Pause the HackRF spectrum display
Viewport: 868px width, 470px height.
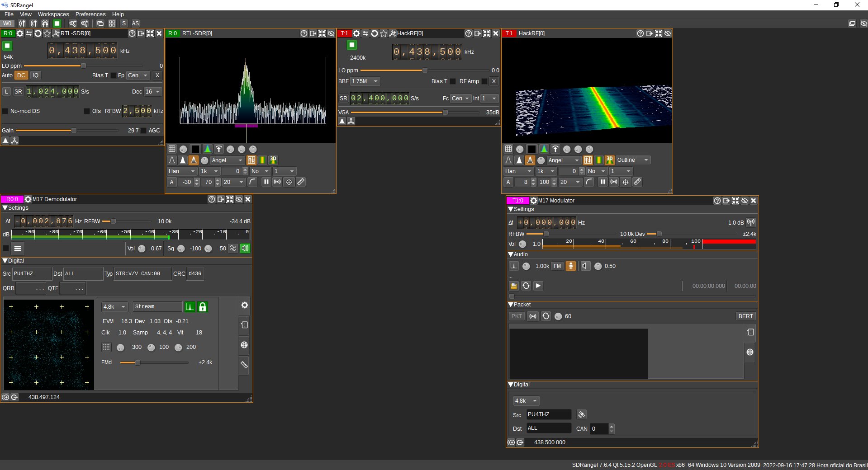tap(602, 182)
